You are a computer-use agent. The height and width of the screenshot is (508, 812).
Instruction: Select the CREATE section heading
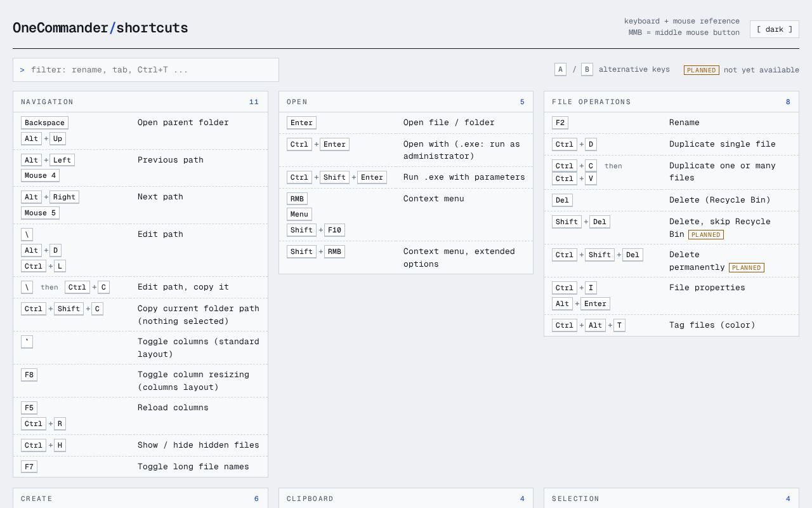coord(37,498)
